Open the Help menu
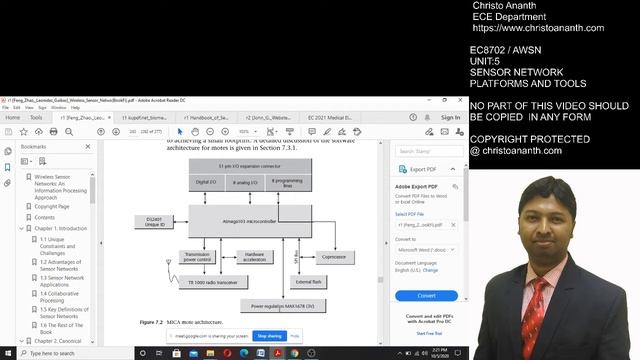 click(75, 107)
